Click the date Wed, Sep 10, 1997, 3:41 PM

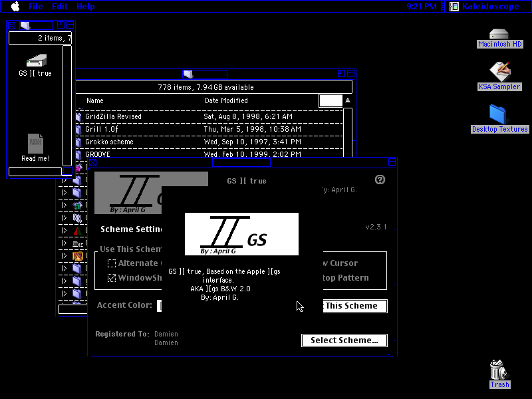tap(253, 142)
